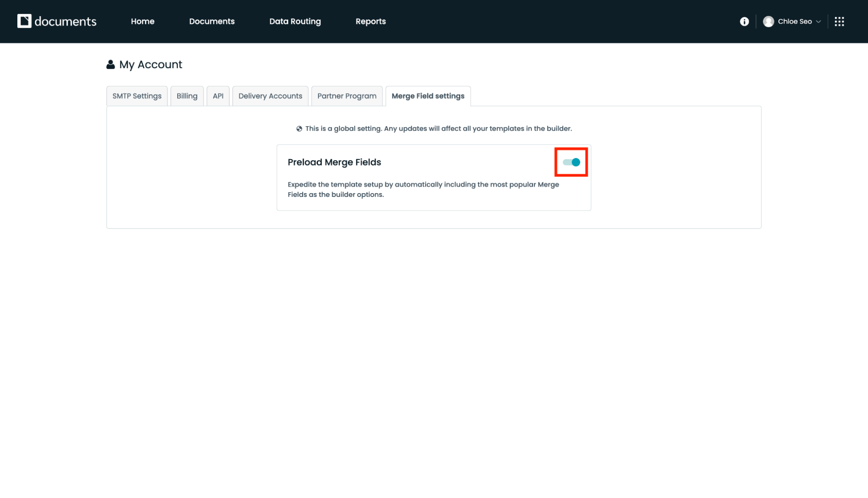Open the info help icon
This screenshot has width=868, height=498.
point(744,21)
